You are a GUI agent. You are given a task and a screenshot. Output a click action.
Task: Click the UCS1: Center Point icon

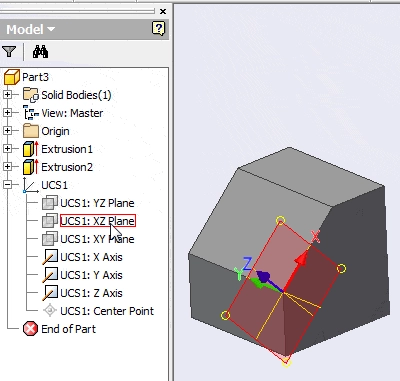50,311
